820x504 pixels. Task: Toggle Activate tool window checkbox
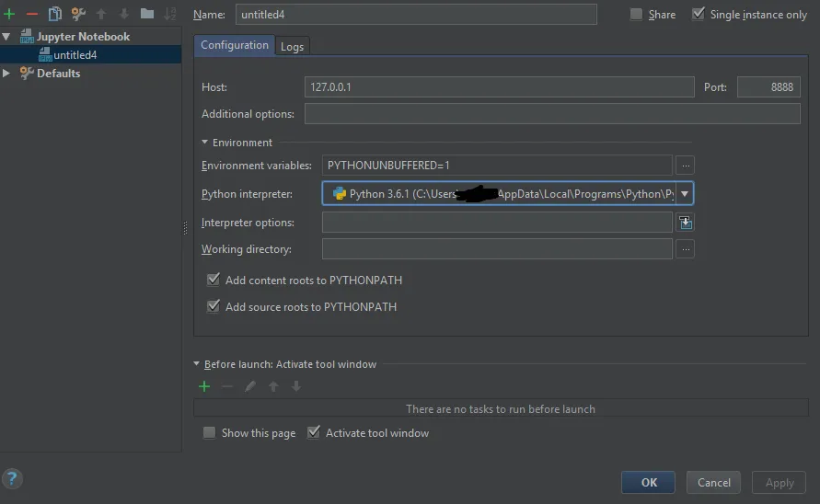313,432
